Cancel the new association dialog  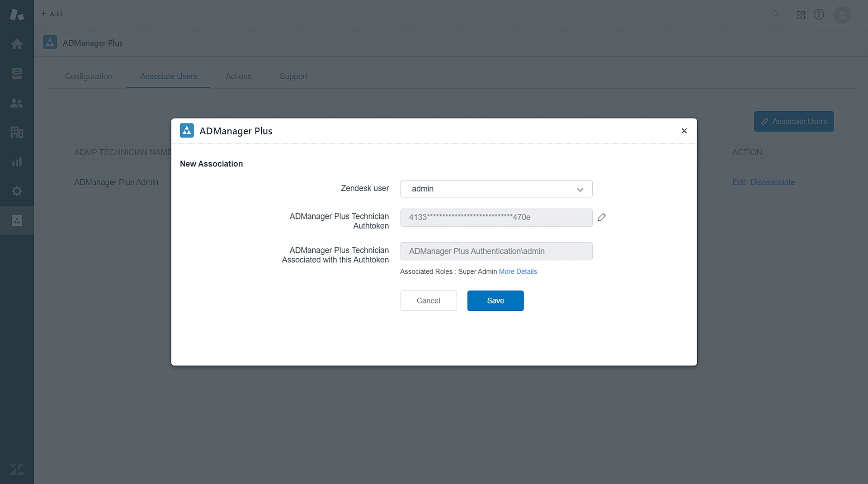click(x=428, y=300)
